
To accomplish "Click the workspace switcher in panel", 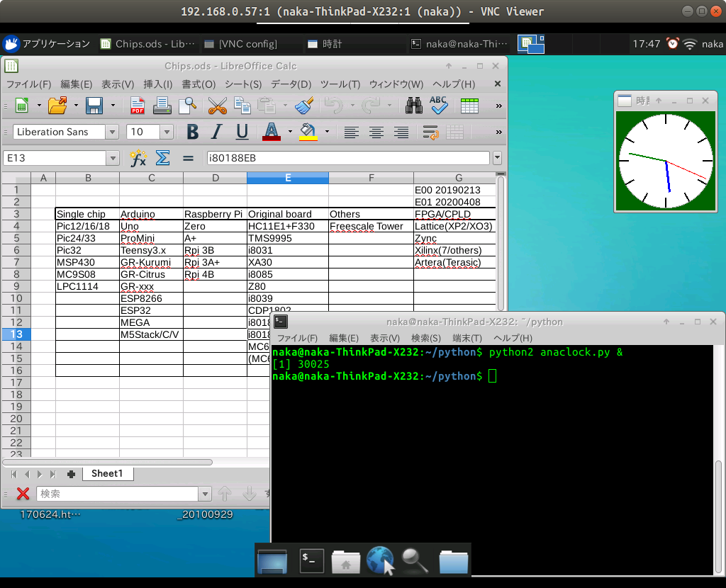I will pos(530,44).
